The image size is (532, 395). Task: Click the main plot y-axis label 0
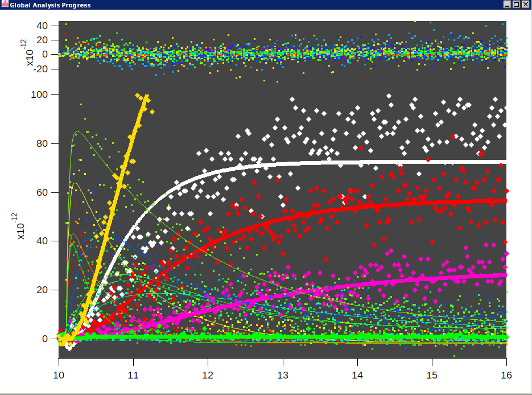click(45, 339)
